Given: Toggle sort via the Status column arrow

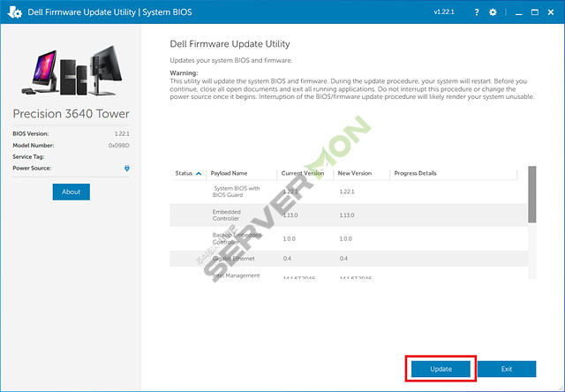Looking at the screenshot, I should (198, 174).
